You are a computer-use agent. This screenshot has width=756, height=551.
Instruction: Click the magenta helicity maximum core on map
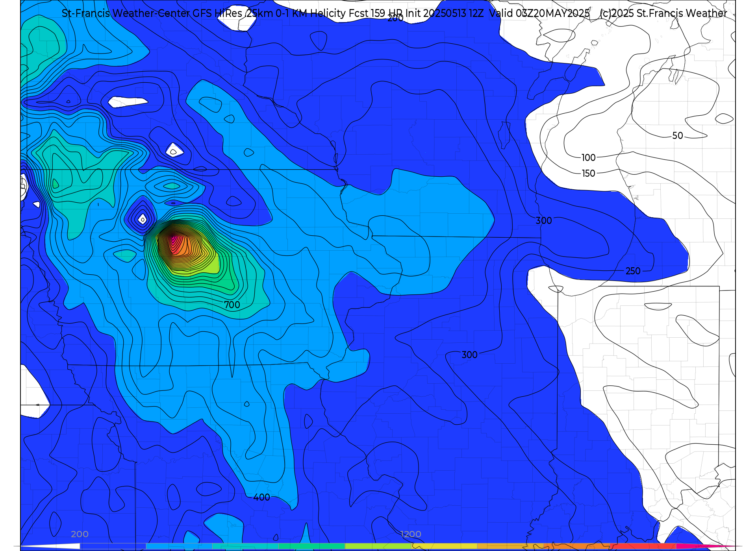tap(174, 239)
